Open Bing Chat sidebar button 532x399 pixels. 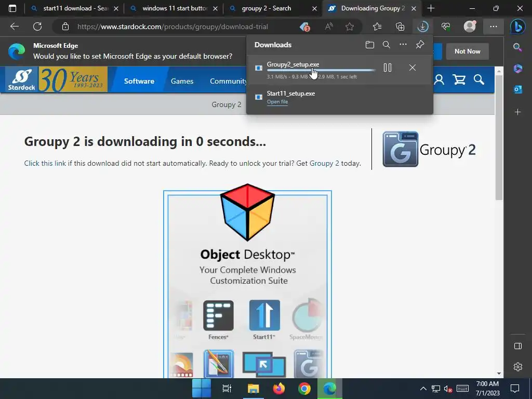click(518, 26)
